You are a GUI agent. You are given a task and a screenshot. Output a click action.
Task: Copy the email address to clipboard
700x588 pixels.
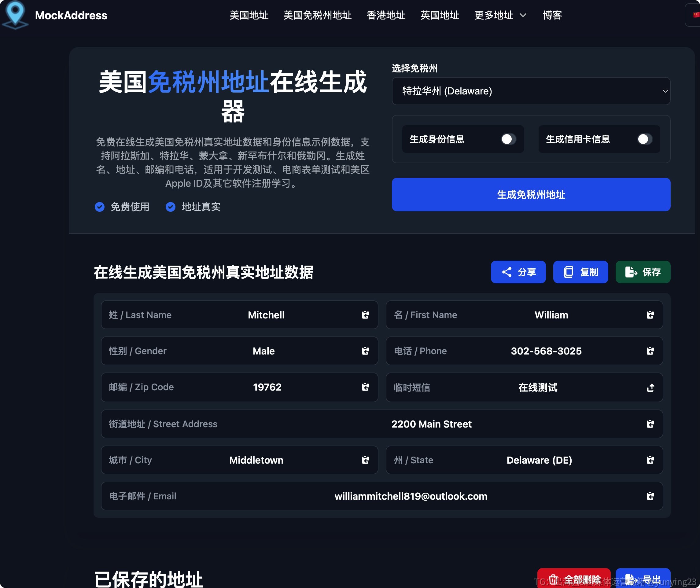click(x=650, y=496)
